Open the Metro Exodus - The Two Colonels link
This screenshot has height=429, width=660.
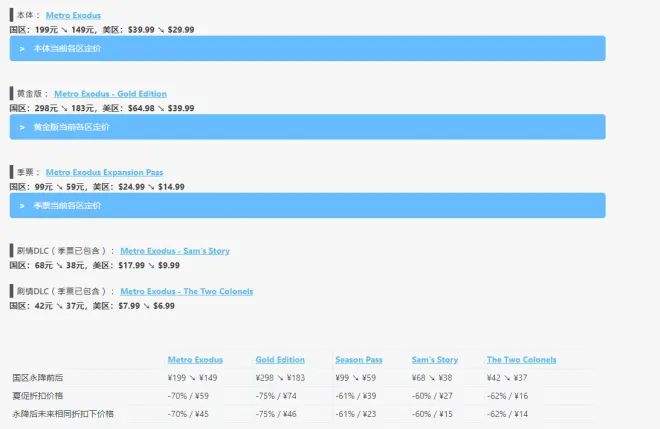pos(186,291)
